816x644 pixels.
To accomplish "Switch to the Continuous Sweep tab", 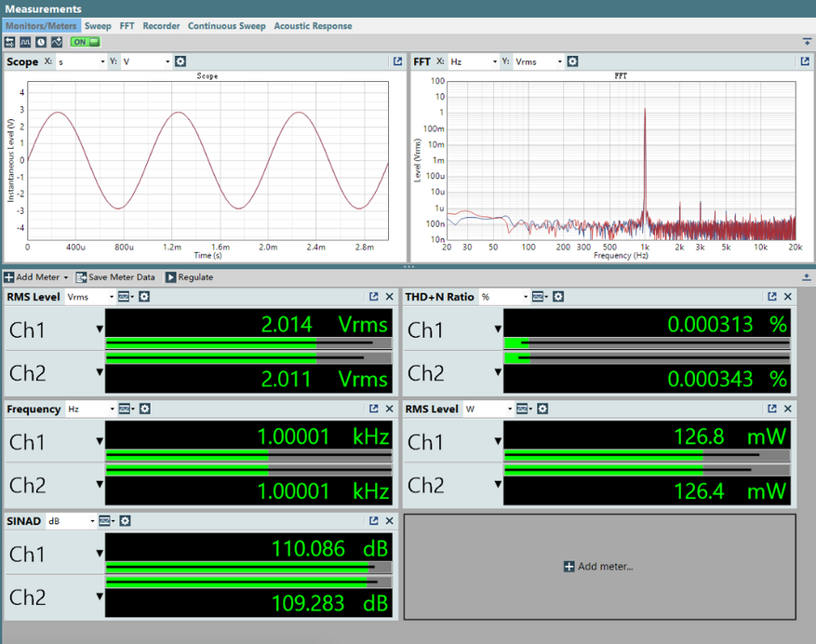I will click(x=226, y=26).
